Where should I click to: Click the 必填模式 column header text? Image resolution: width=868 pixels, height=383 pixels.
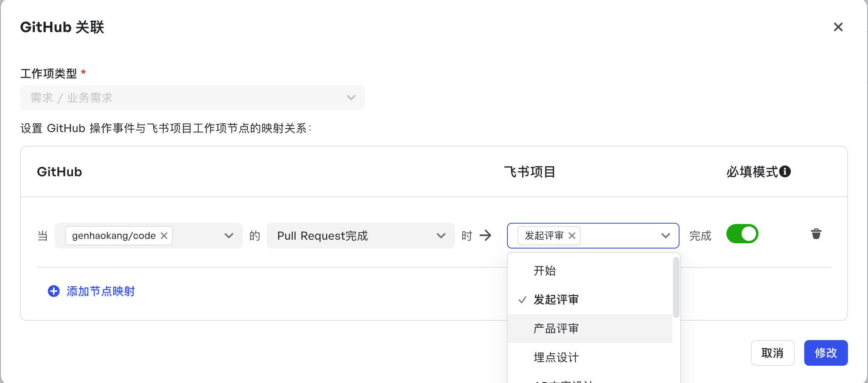pyautogui.click(x=752, y=172)
